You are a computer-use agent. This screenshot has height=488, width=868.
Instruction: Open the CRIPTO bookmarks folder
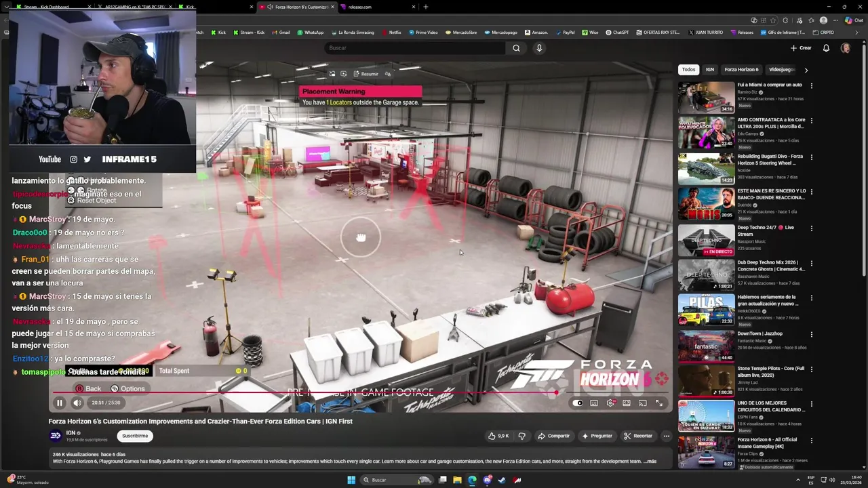click(823, 33)
